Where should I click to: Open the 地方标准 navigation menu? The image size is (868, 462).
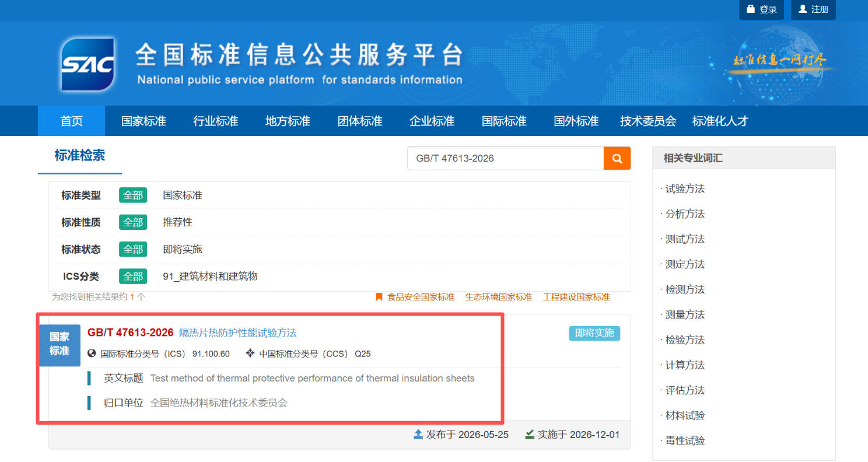tap(288, 121)
